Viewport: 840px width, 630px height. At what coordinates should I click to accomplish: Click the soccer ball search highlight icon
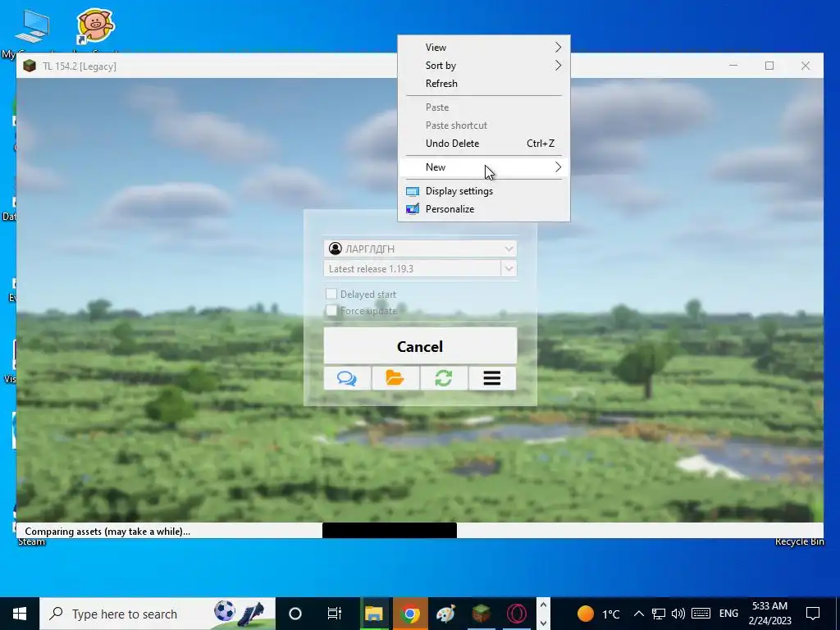point(225,611)
